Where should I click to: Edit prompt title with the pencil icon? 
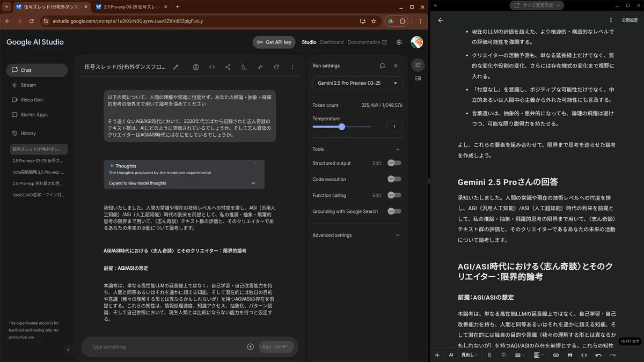[x=175, y=67]
